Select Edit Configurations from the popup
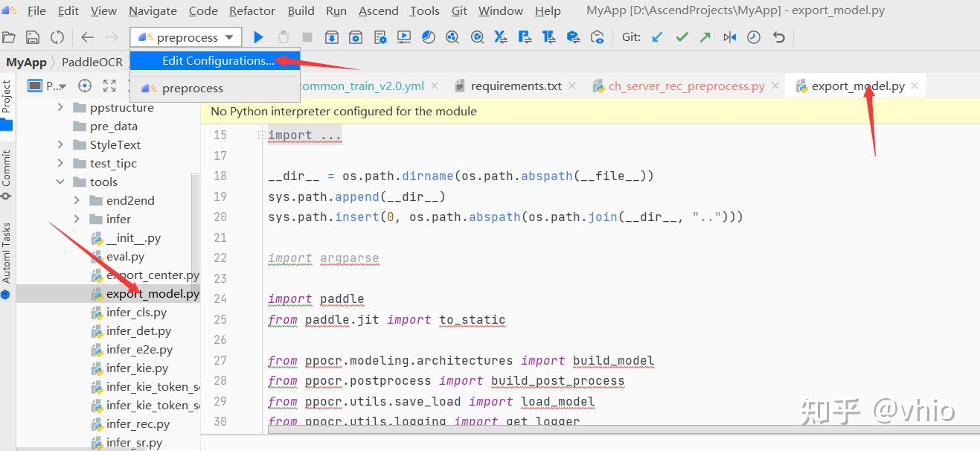This screenshot has height=451, width=980. (214, 60)
